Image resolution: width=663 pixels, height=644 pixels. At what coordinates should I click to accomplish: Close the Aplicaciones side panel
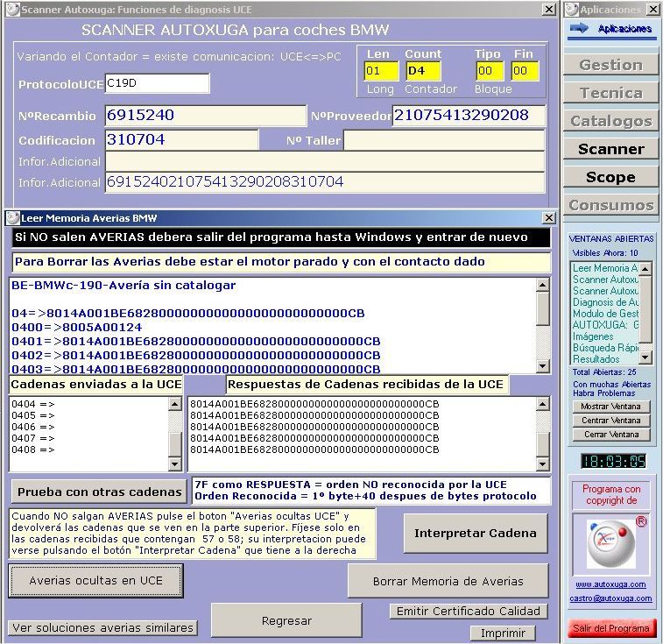(x=653, y=10)
